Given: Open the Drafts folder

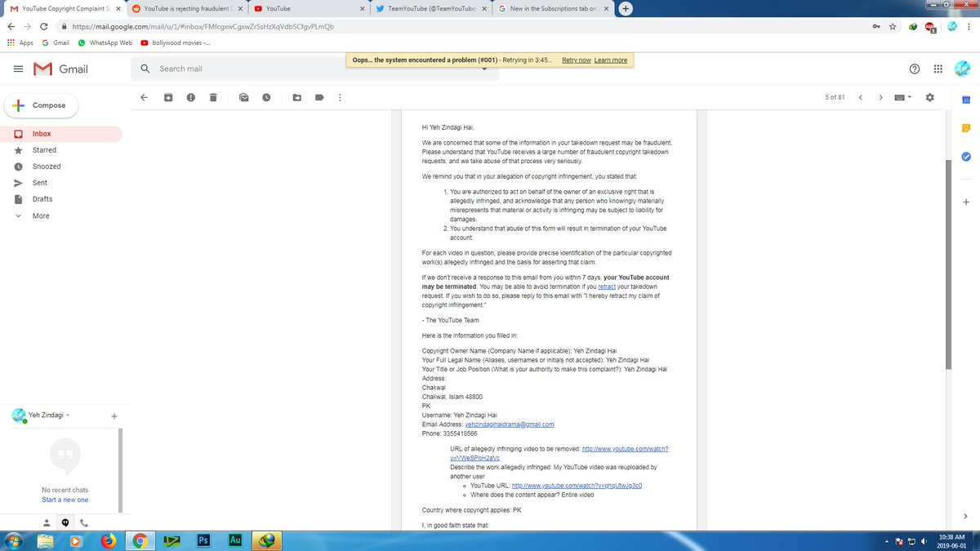Looking at the screenshot, I should pos(62,199).
